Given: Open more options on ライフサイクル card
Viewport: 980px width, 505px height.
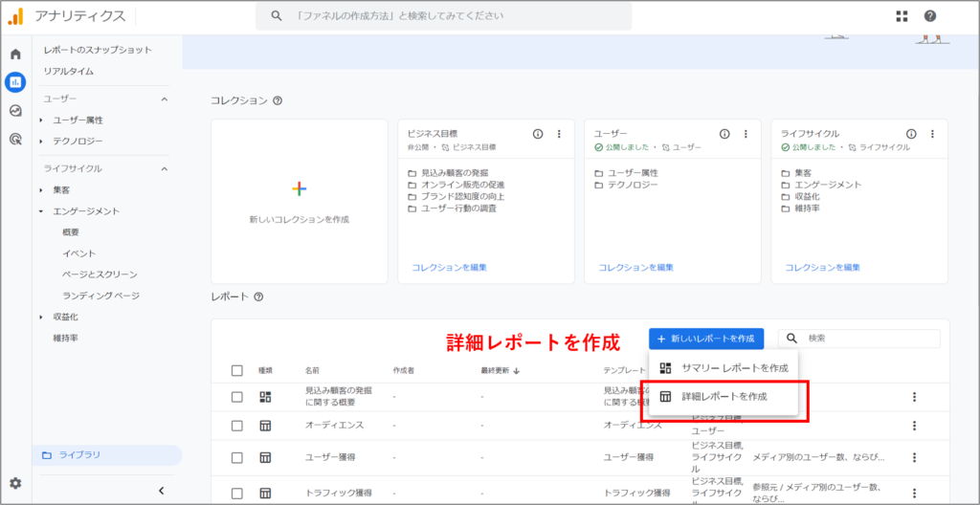Looking at the screenshot, I should click(932, 134).
